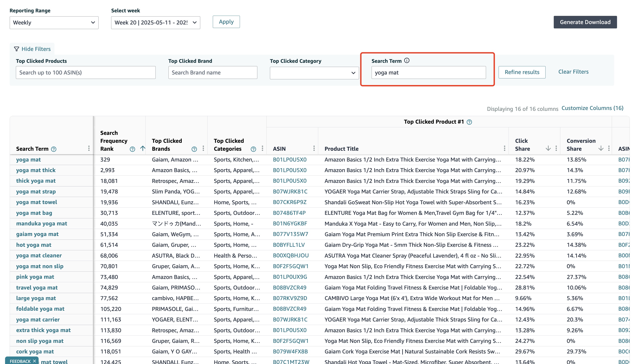Viewport: 636px width, 364px height.
Task: Click Top Clicked Product #1 help icon
Action: click(469, 122)
